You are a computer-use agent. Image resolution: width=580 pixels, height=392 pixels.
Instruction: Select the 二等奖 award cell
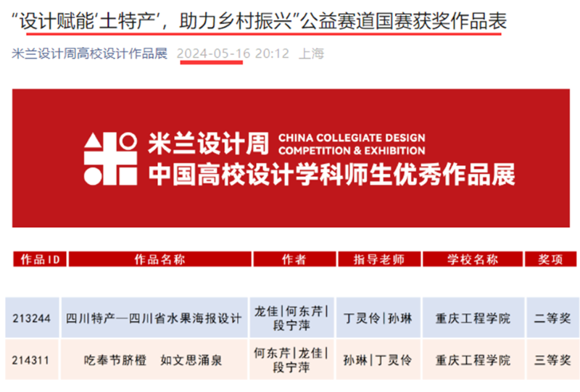[553, 318]
